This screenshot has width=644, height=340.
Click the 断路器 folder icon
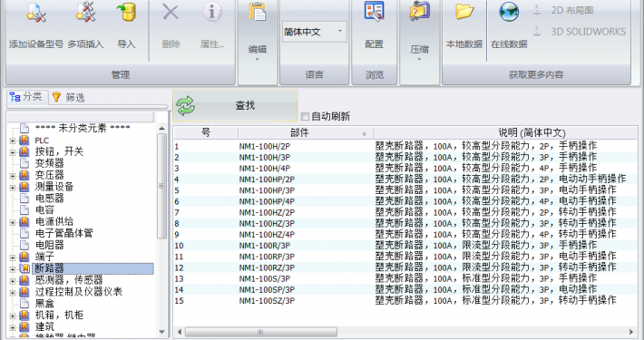click(24, 268)
